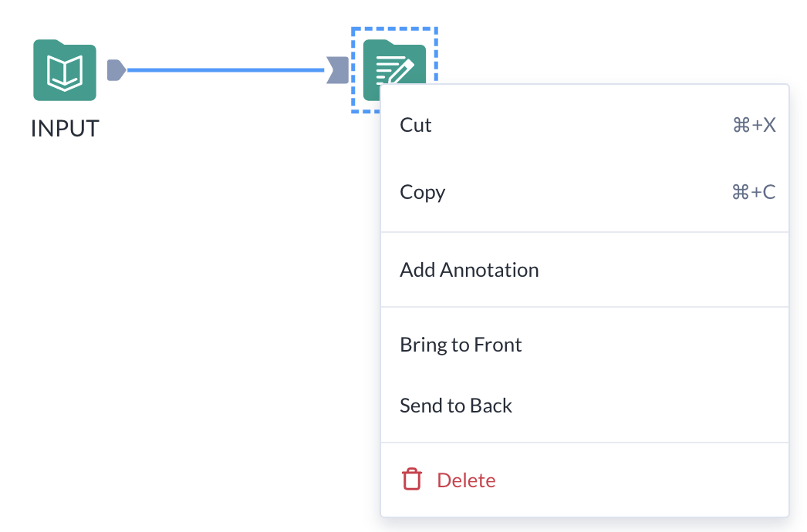This screenshot has width=807, height=532.
Task: Select the blue connection line between tools
Action: 224,70
